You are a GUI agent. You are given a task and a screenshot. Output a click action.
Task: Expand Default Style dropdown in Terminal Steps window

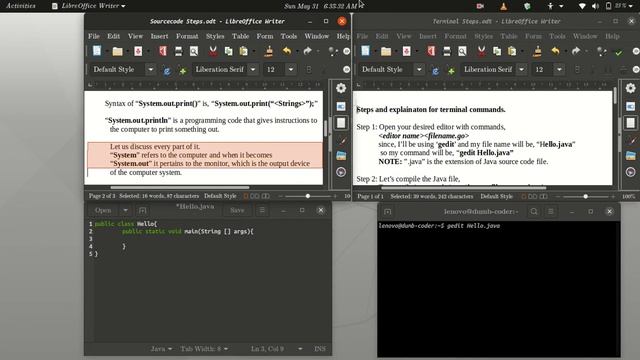click(419, 69)
